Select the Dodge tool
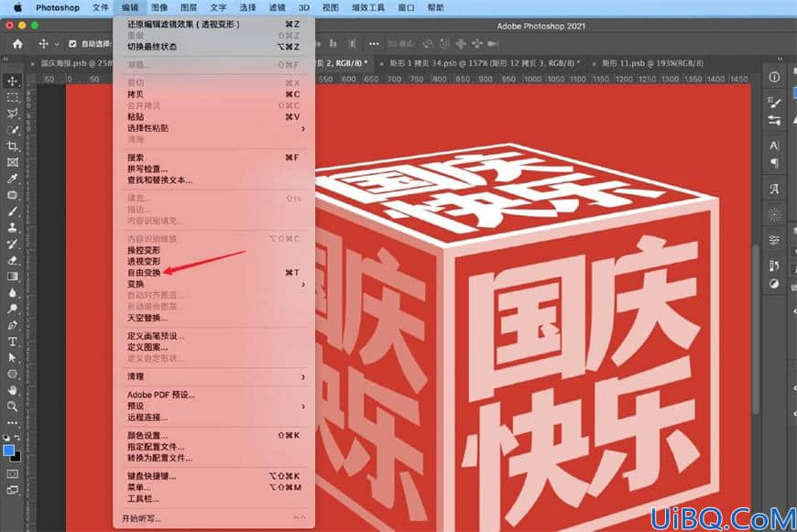This screenshot has width=797, height=532. pos(12,309)
